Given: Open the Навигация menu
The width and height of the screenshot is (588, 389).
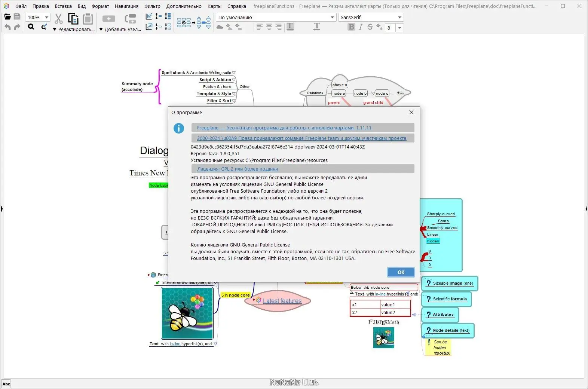Looking at the screenshot, I should (x=126, y=6).
